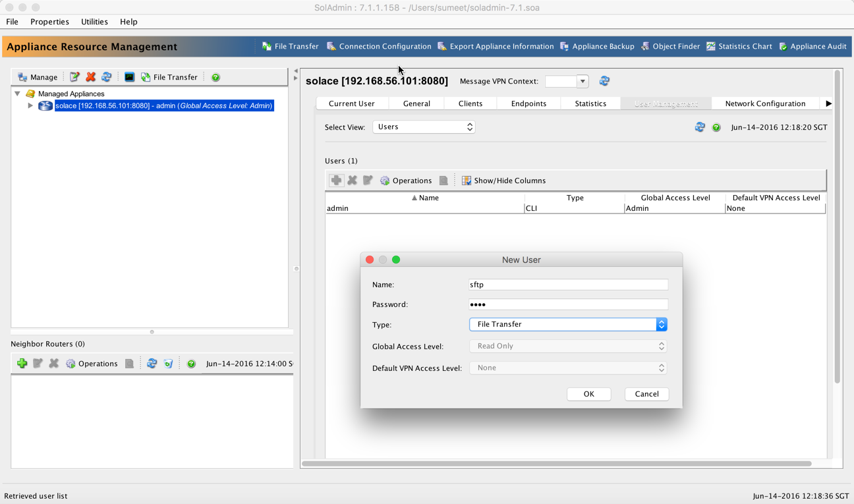Click Global Access Level dropdown in dialog
854x504 pixels.
tap(568, 346)
